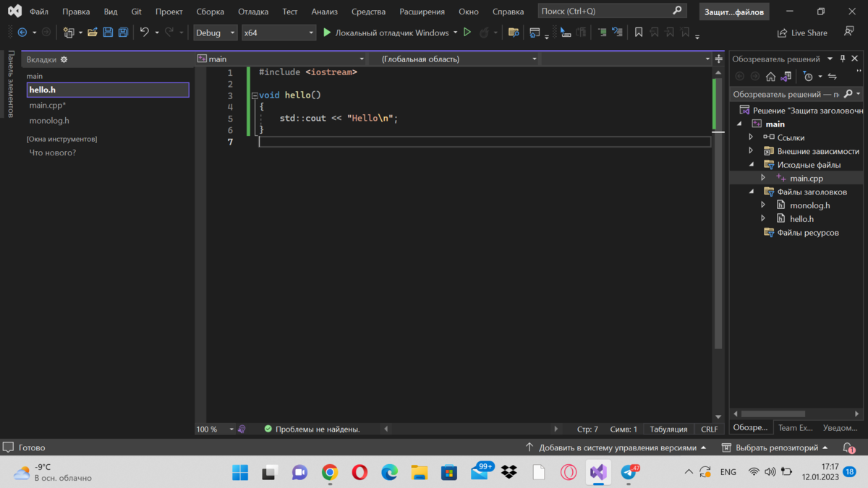Open Telegram from the taskbar

click(629, 472)
